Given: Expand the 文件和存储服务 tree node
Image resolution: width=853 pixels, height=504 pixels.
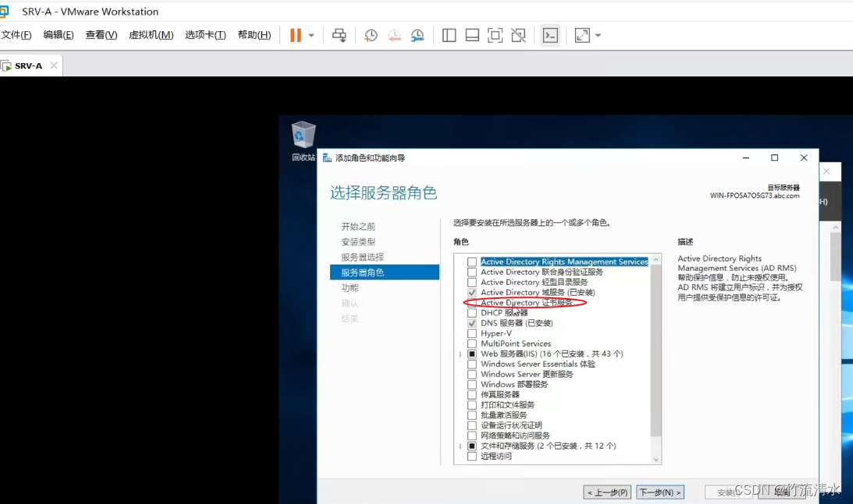Looking at the screenshot, I should point(460,445).
